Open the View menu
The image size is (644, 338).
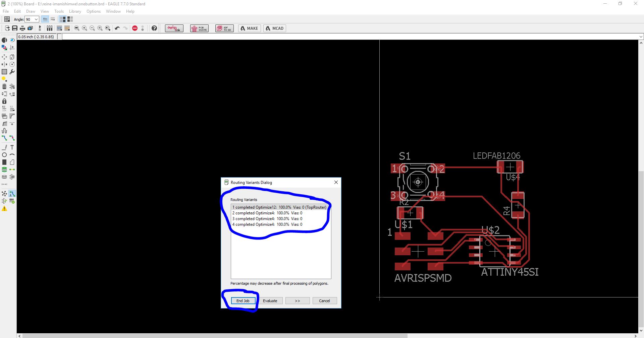45,11
